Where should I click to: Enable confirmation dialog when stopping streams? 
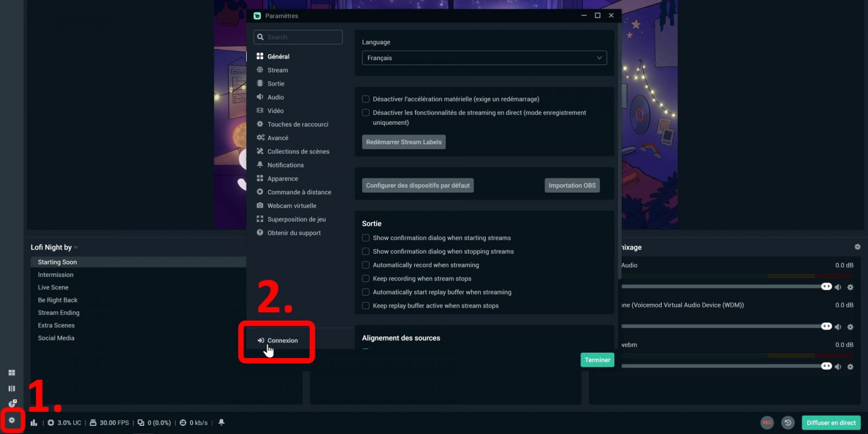pos(366,252)
